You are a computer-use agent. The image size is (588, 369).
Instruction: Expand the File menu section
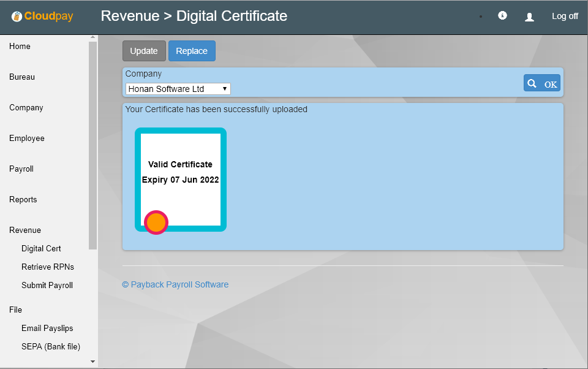tap(15, 310)
